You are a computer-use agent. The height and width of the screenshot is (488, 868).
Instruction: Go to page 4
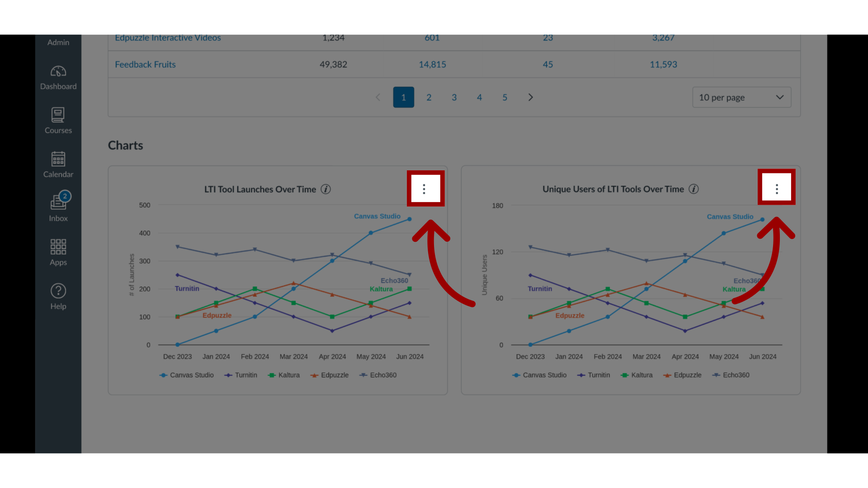coord(480,97)
